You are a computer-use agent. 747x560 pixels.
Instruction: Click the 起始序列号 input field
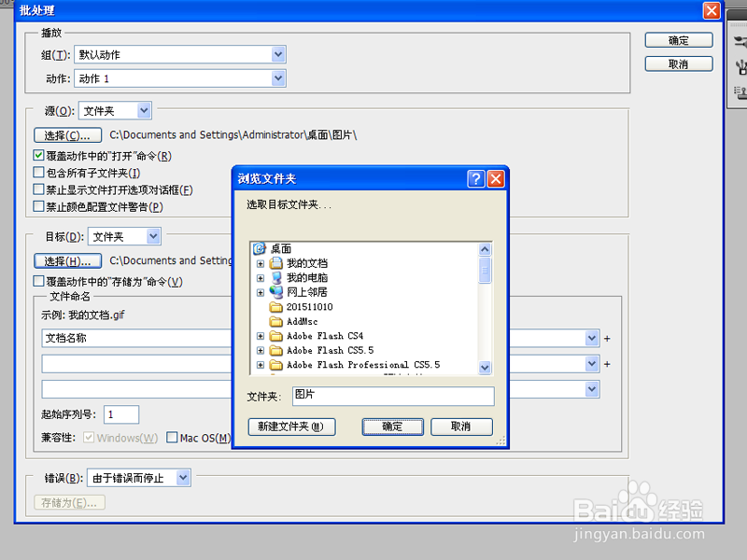click(121, 414)
